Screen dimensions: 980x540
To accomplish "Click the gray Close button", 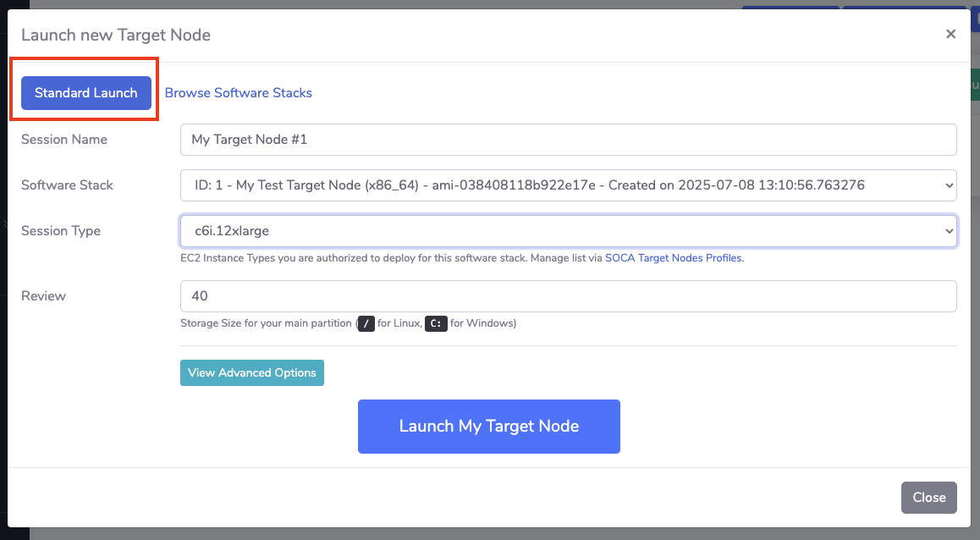I will coord(928,498).
